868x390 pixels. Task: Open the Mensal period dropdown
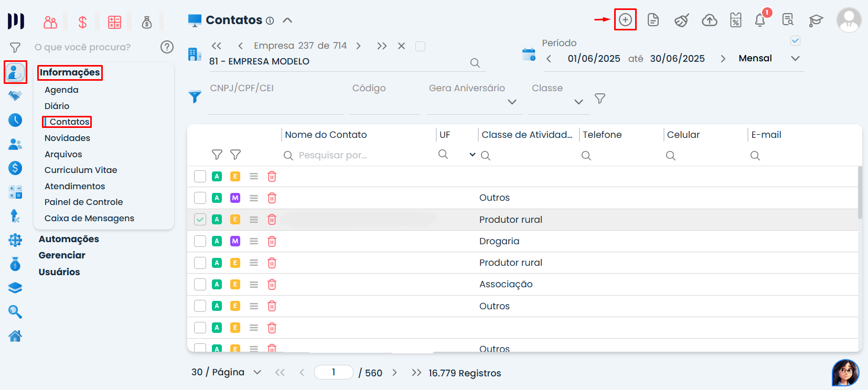click(795, 58)
